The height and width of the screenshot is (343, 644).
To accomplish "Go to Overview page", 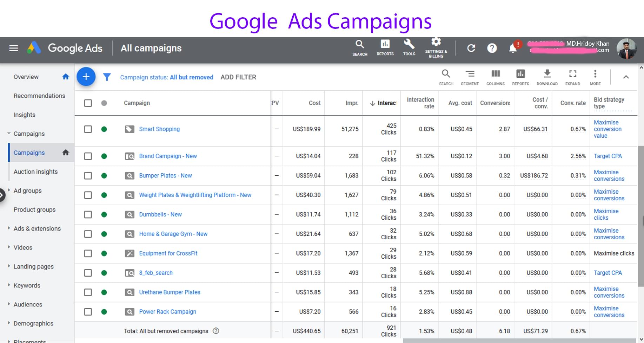I will (x=26, y=77).
